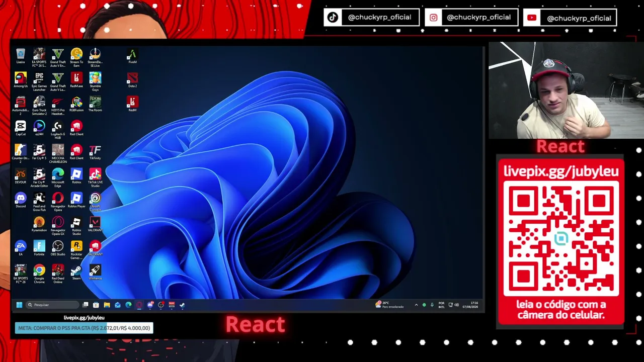Open H2015 Pro Headset software icon

click(58, 106)
